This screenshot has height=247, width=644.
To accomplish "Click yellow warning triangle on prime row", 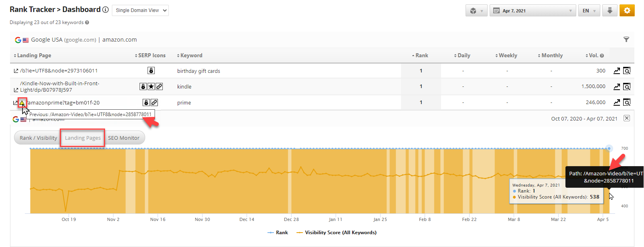I will (22, 103).
